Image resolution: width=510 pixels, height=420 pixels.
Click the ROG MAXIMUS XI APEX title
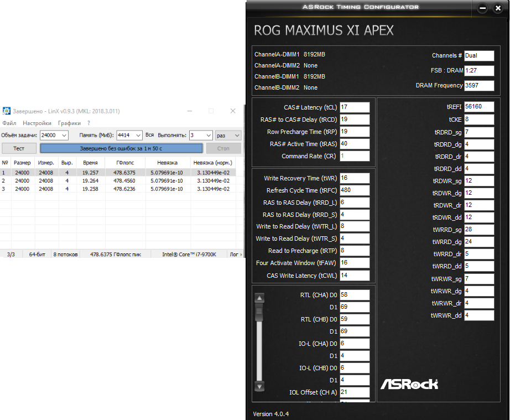click(324, 30)
